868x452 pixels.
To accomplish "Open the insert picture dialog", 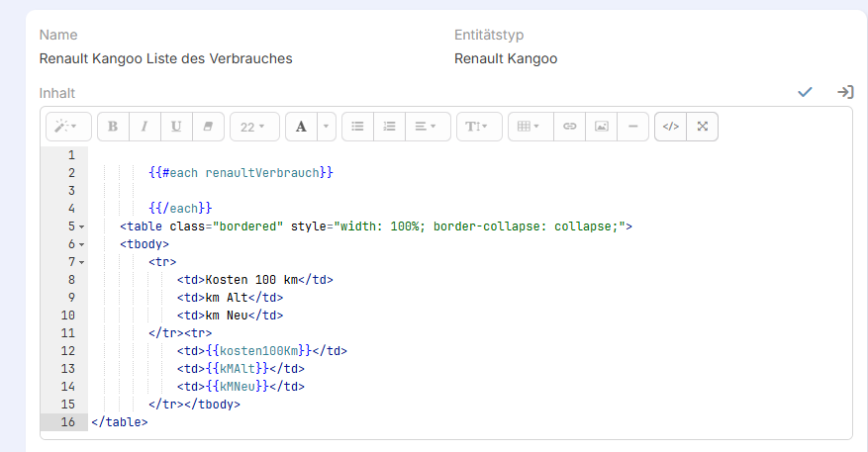I will coord(601,127).
